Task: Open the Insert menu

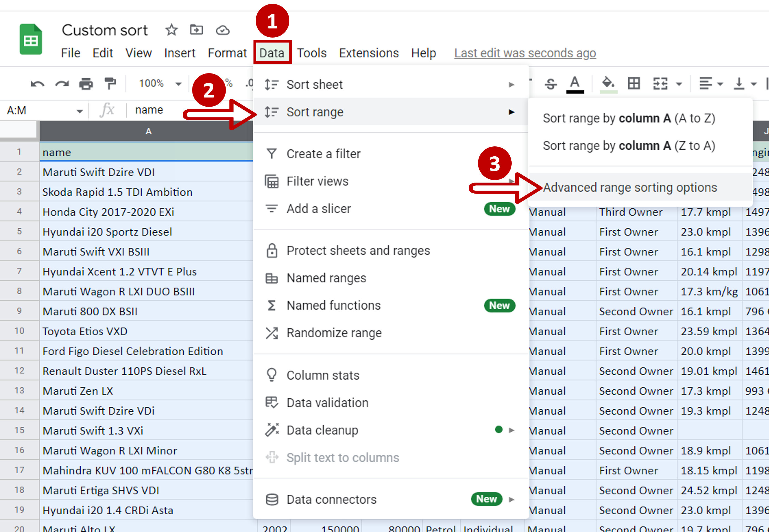Action: click(179, 53)
